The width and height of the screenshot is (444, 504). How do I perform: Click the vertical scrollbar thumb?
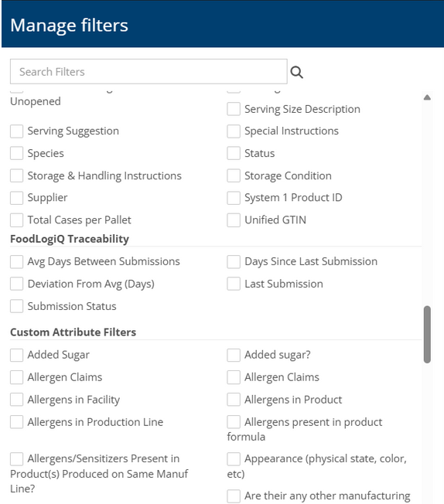pyautogui.click(x=427, y=334)
